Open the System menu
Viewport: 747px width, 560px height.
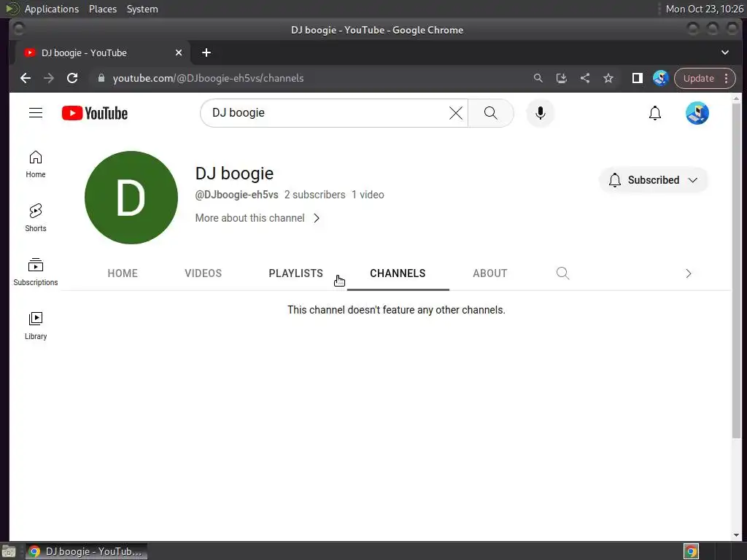point(142,9)
